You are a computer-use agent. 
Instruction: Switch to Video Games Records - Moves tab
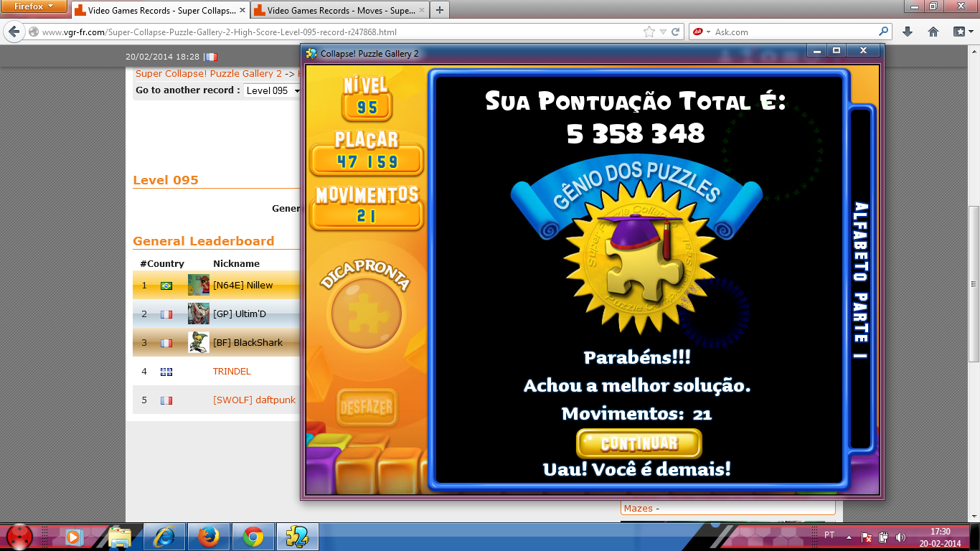pyautogui.click(x=337, y=11)
